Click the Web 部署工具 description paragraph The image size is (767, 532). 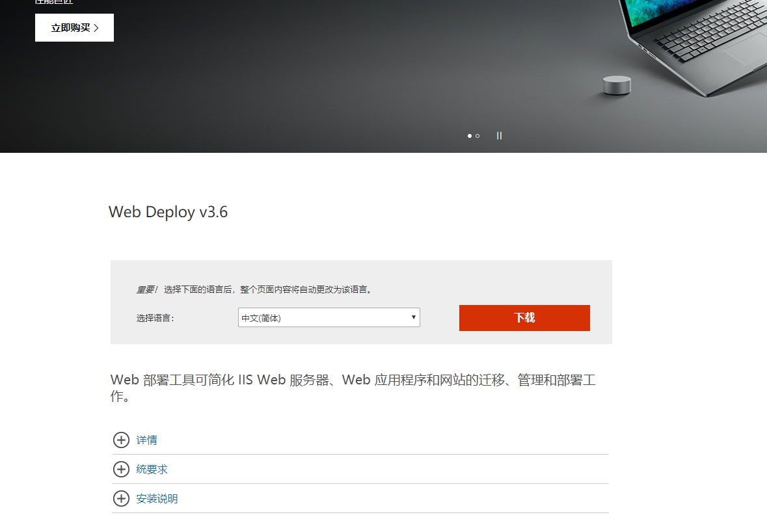pyautogui.click(x=353, y=388)
